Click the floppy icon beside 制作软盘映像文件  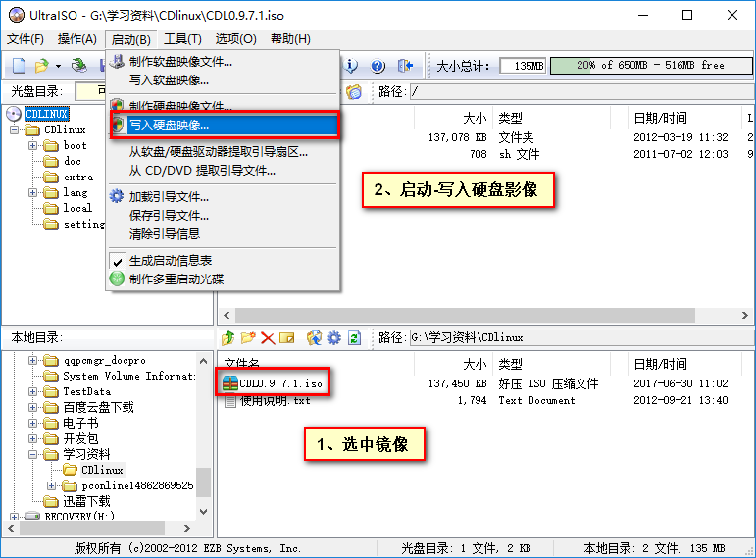[x=117, y=61]
